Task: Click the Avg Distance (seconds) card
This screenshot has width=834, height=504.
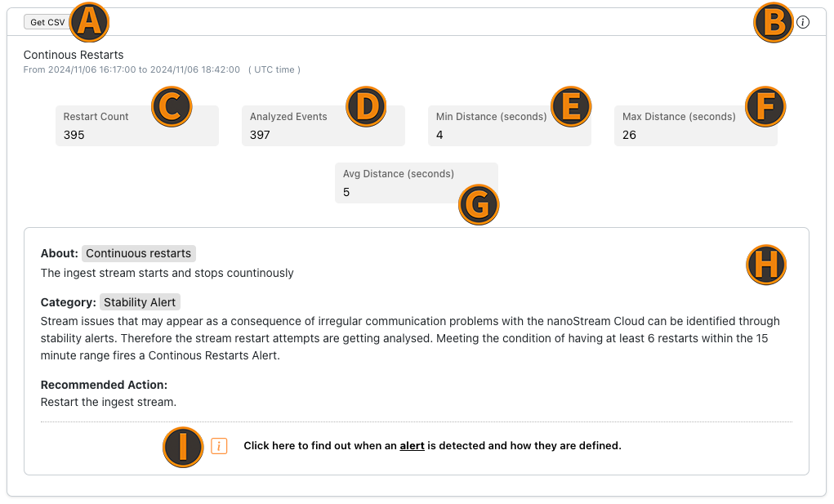Action: point(417,183)
